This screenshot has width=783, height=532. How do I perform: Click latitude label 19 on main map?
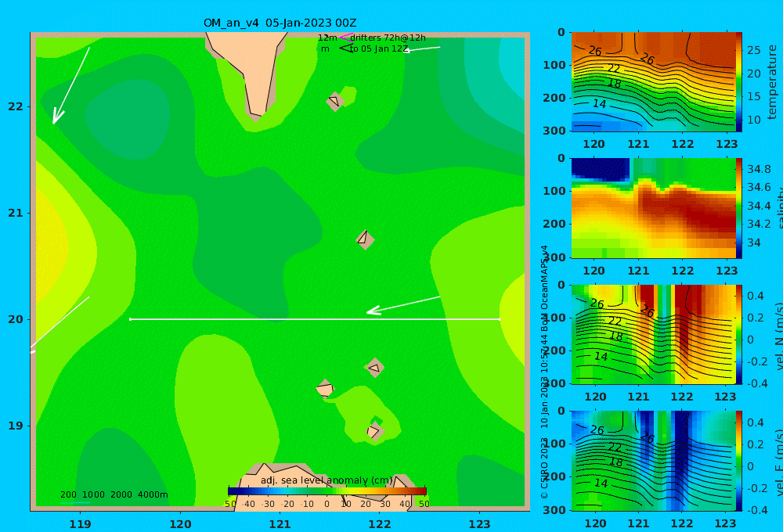tap(16, 426)
